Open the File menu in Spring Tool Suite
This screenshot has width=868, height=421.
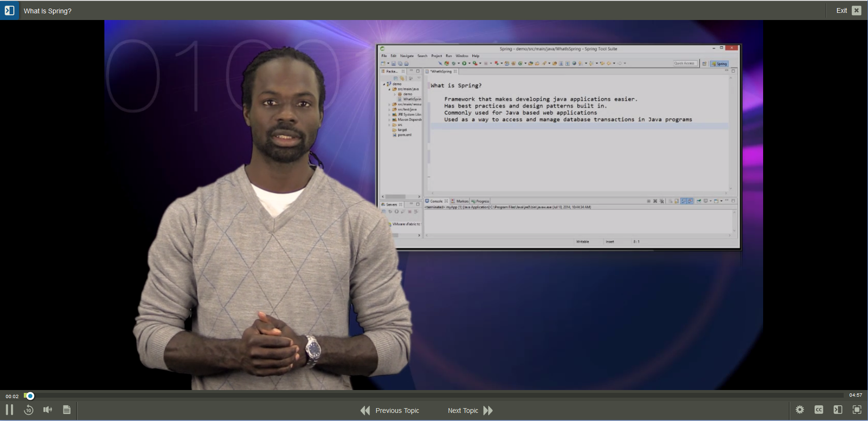pyautogui.click(x=384, y=56)
